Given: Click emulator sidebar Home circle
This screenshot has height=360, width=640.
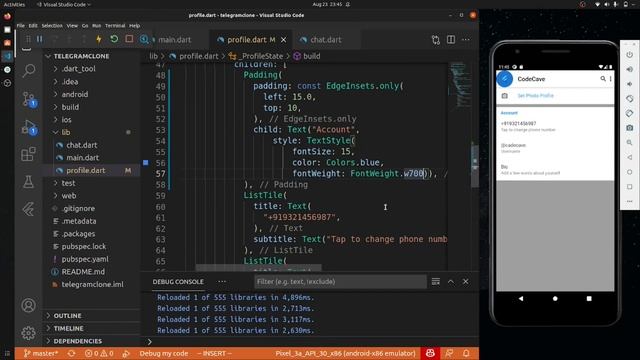Looking at the screenshot, I should coord(629,172).
